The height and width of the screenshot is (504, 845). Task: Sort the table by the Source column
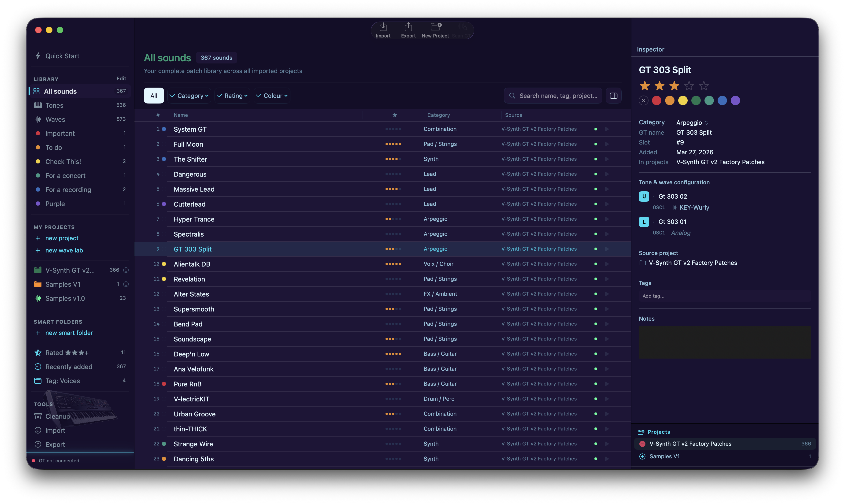point(514,115)
